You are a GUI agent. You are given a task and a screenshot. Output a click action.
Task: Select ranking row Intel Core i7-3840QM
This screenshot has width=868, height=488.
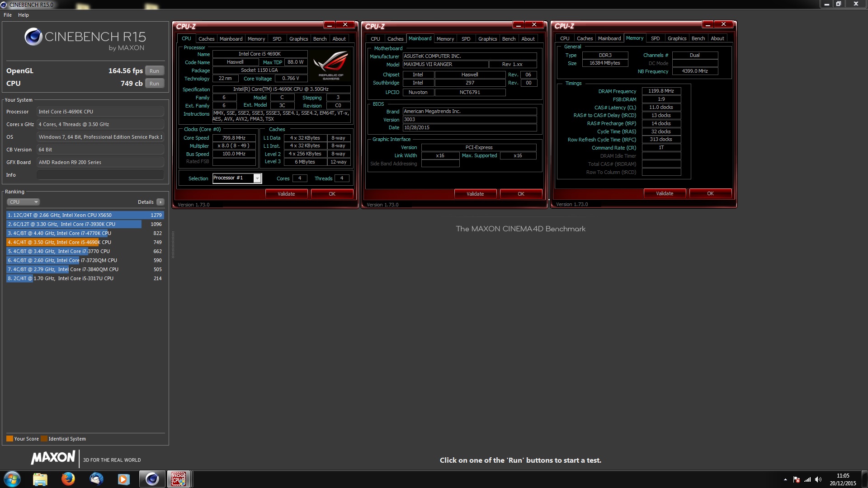tap(85, 269)
